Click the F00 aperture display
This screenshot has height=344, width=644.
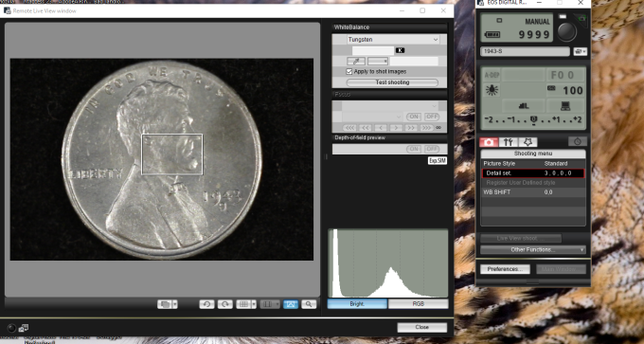[565, 75]
